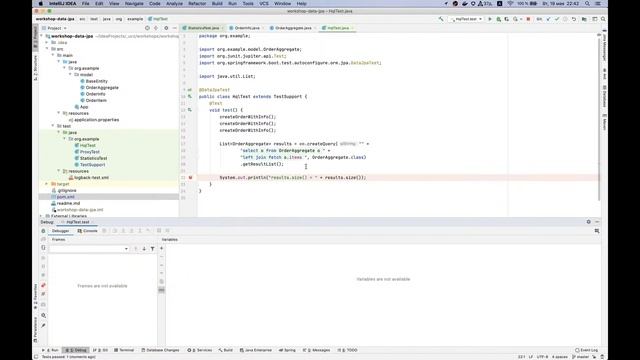
Task: Open the Refactor menu
Action: [x=197, y=4]
